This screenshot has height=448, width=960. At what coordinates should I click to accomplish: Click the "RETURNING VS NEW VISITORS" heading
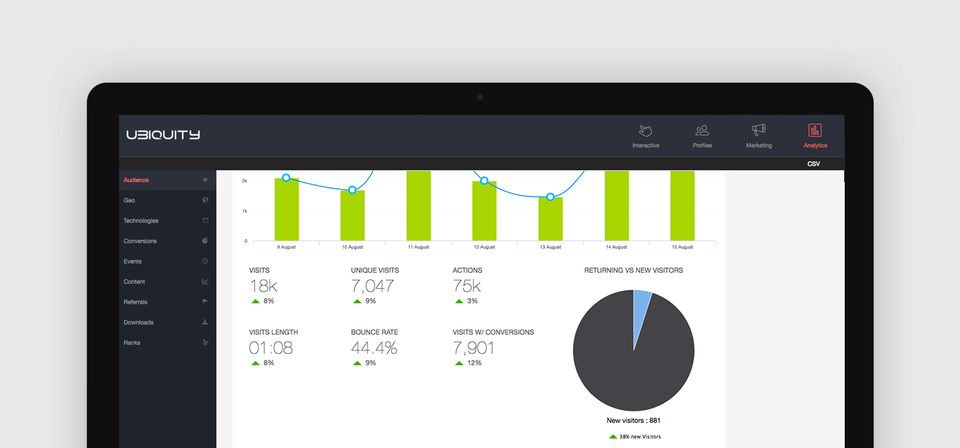pos(634,270)
